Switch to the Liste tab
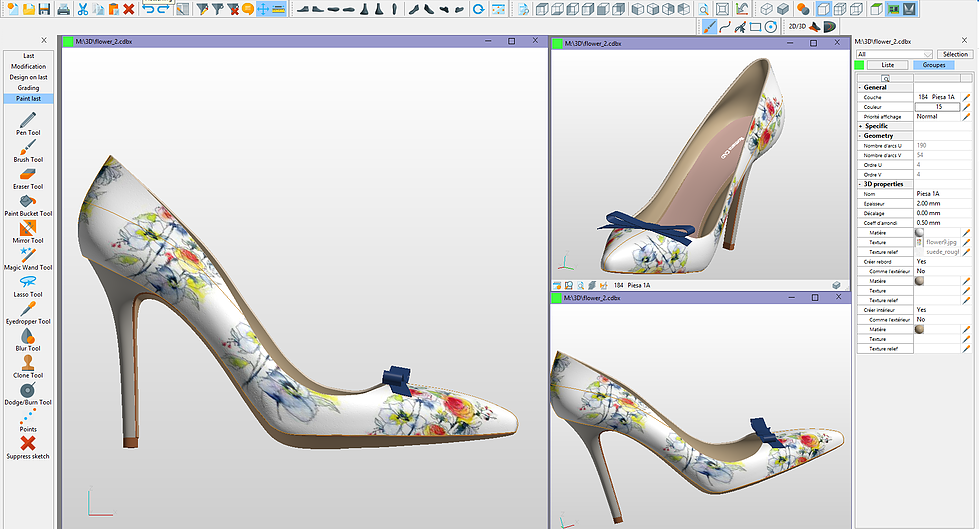Viewport: 979px width, 529px height. [x=887, y=64]
